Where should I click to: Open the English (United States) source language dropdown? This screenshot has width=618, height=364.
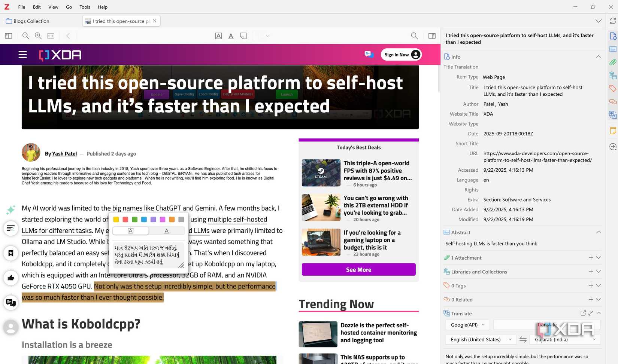click(x=481, y=339)
